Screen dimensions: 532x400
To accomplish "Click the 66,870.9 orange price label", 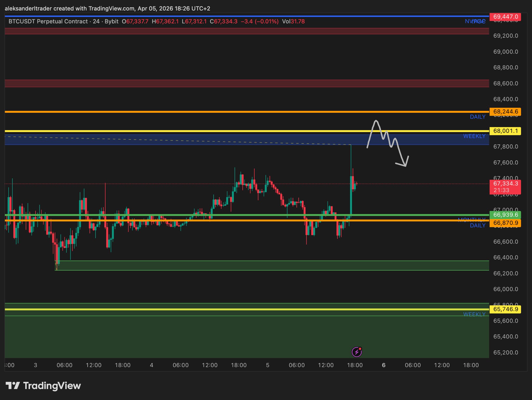I will (x=505, y=223).
